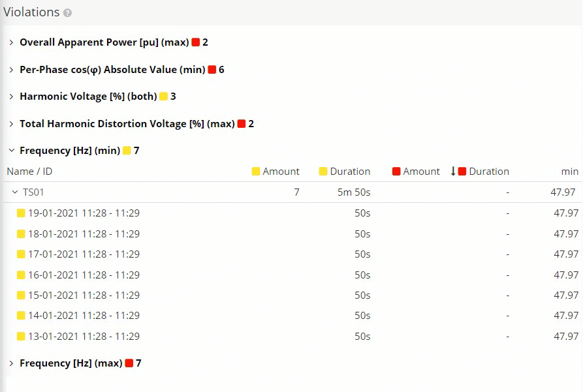The image size is (583, 392).
Task: Click the Violations help question mark icon
Action: (68, 13)
